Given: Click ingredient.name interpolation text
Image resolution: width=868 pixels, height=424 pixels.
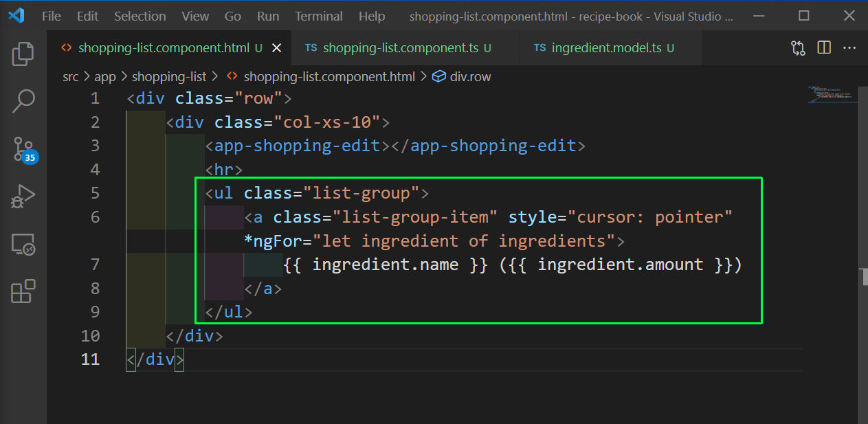Looking at the screenshot, I should coord(386,265).
